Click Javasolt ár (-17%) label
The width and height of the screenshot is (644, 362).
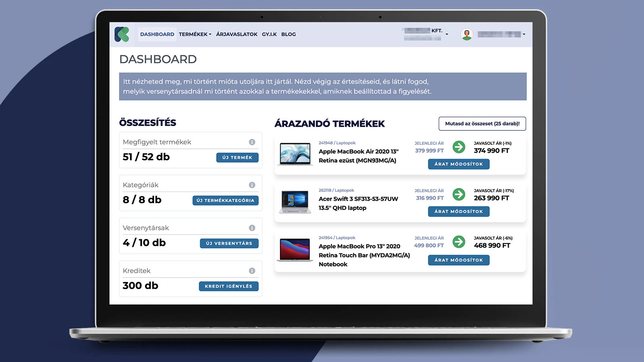[494, 191]
